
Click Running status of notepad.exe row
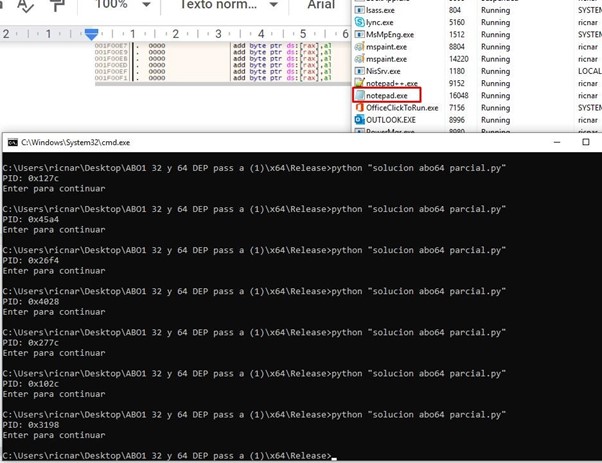click(x=496, y=96)
